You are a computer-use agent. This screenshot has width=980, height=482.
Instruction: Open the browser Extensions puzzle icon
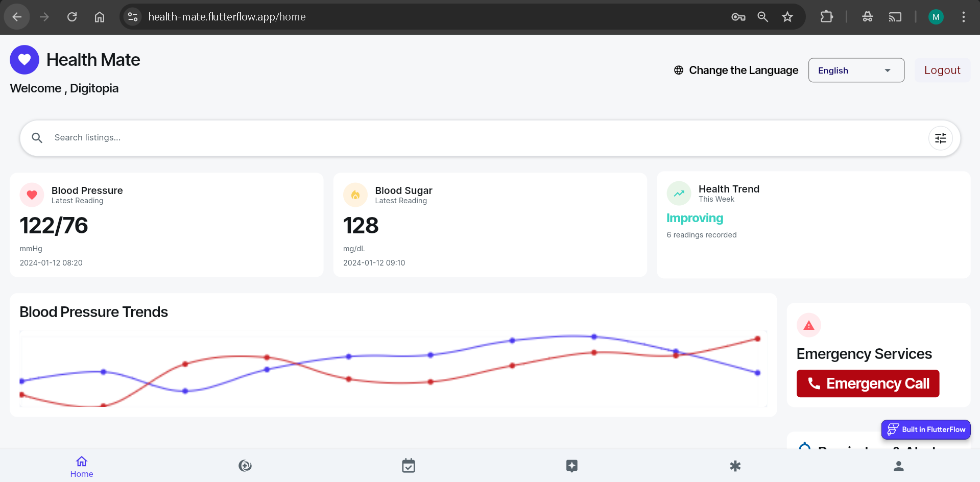pos(826,17)
